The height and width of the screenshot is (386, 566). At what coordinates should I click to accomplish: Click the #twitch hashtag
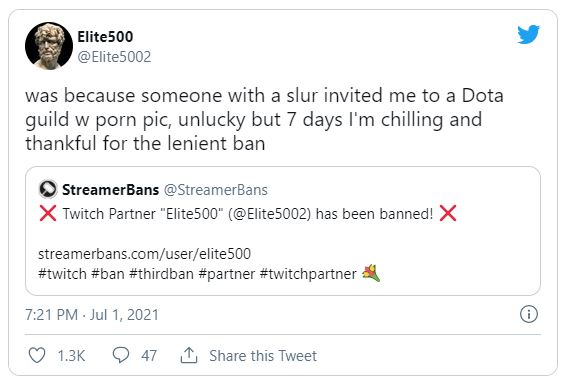tap(62, 274)
